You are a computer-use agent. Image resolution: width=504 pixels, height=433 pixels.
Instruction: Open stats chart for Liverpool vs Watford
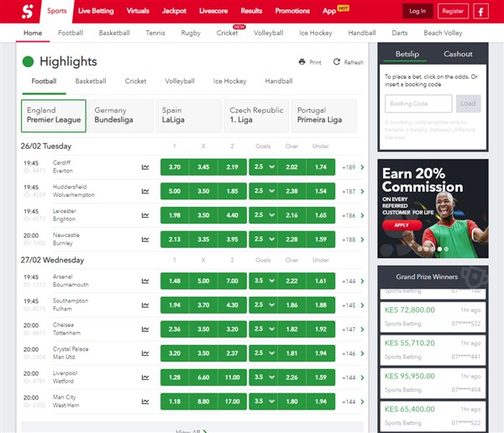(x=145, y=378)
